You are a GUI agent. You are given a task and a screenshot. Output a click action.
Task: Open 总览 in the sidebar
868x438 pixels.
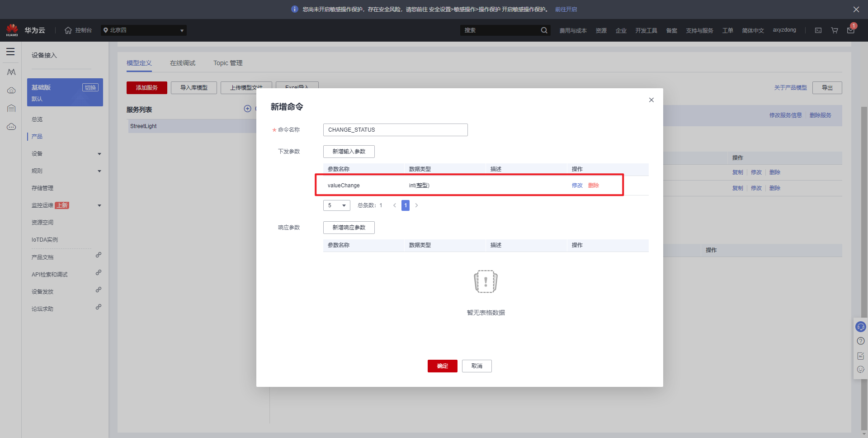coord(37,119)
